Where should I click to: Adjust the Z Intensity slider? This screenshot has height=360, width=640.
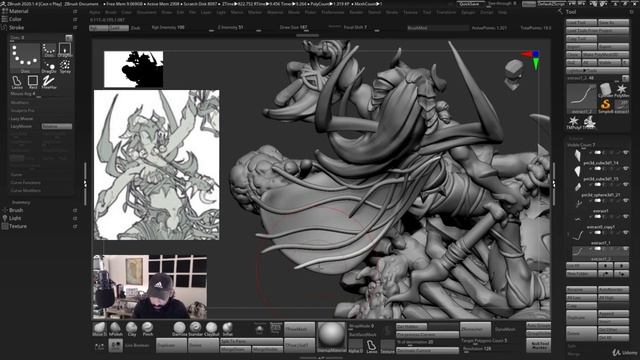[240, 28]
